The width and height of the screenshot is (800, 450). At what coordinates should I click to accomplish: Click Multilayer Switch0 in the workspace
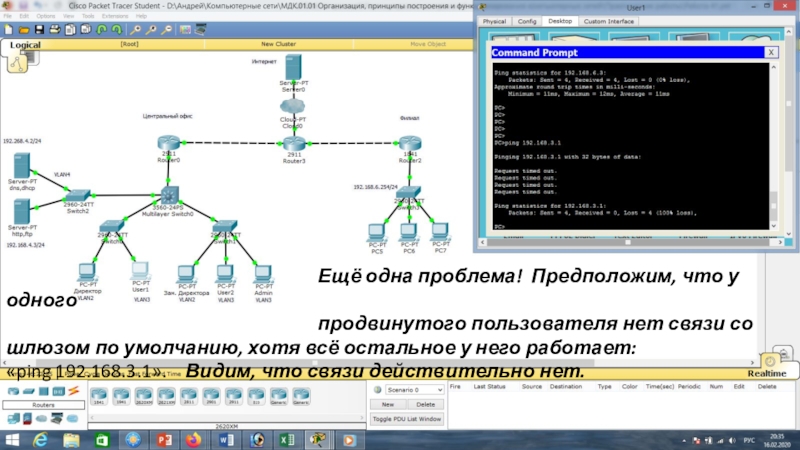[168, 195]
